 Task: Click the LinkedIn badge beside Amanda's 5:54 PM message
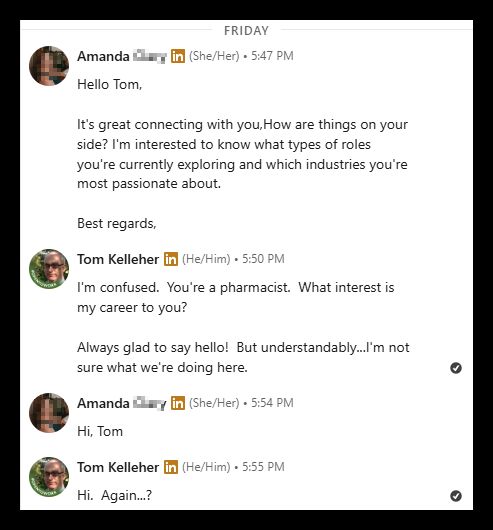pyautogui.click(x=178, y=403)
